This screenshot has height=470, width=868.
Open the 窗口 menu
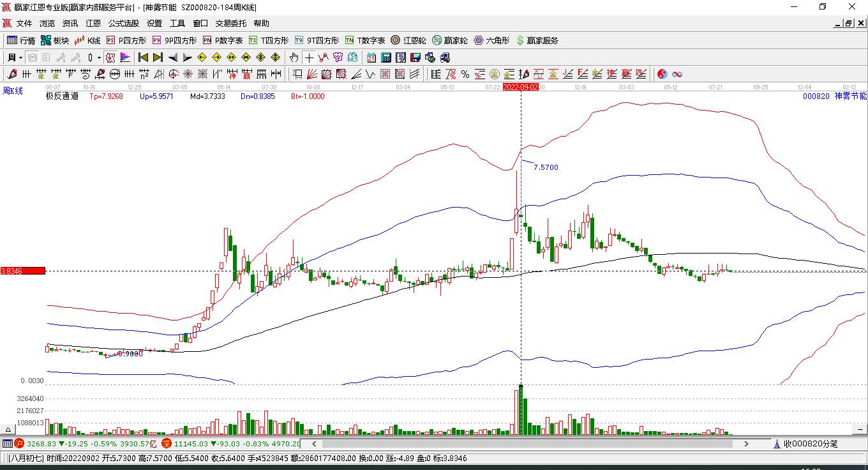tap(200, 24)
